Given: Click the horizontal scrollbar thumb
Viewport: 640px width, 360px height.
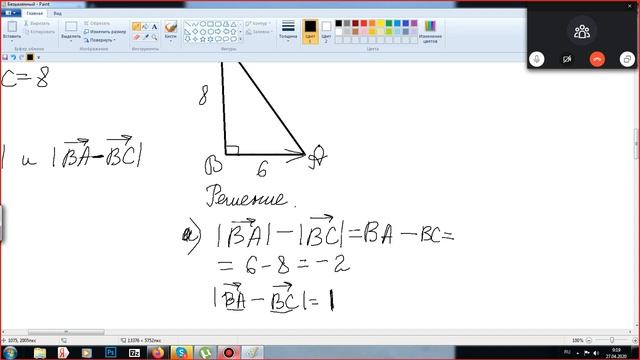Looking at the screenshot, I should [x=66, y=332].
